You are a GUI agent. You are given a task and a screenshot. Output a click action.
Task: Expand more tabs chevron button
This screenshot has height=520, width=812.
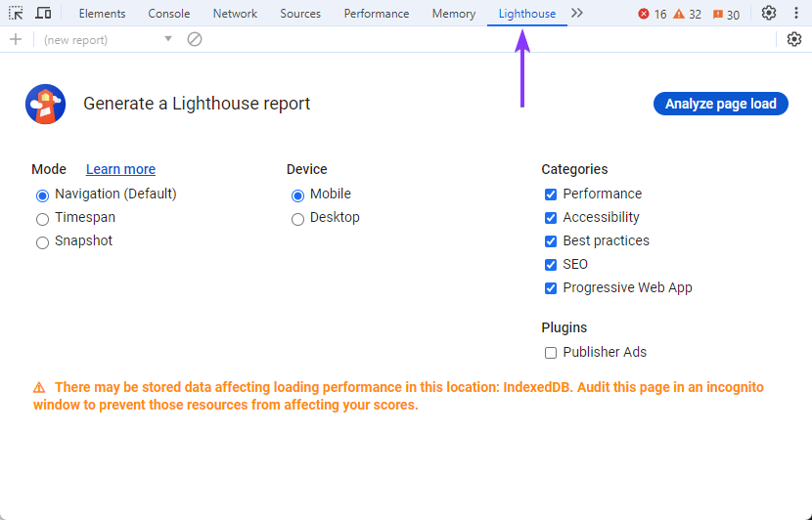coord(576,14)
